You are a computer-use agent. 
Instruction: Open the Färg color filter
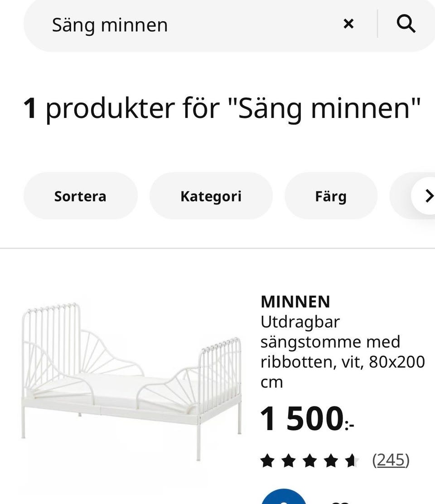[331, 196]
